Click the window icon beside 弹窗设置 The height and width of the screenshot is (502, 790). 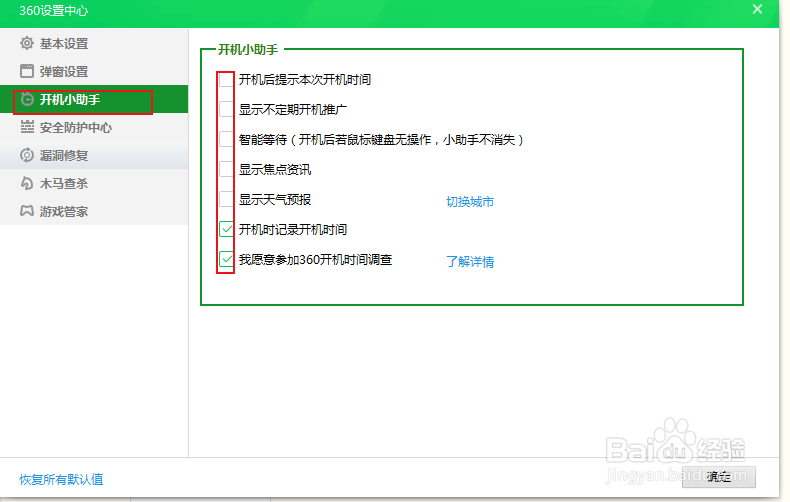coord(27,72)
